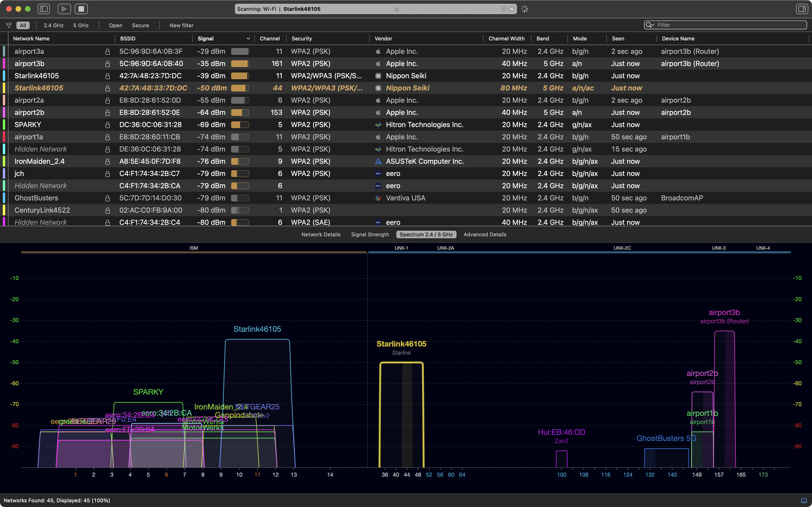Click the Apple vendor icon for airport3b
Image resolution: width=812 pixels, height=507 pixels.
[378, 64]
